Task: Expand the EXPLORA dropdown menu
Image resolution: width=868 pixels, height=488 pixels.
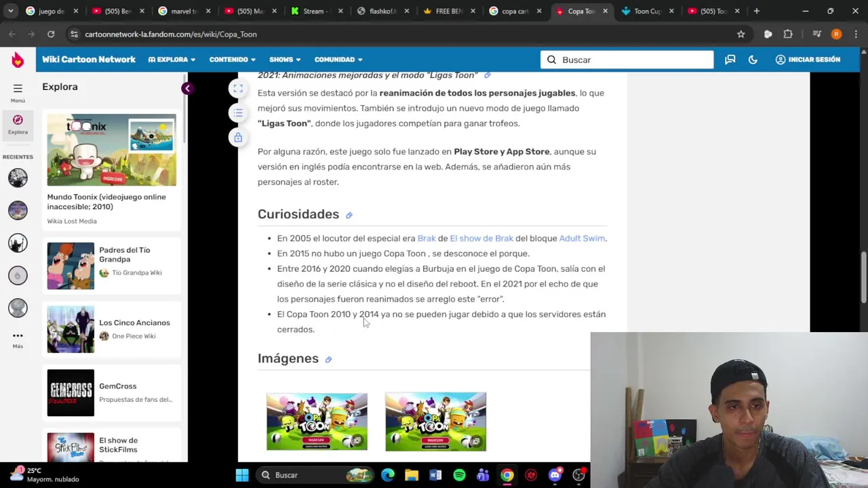Action: (x=172, y=60)
